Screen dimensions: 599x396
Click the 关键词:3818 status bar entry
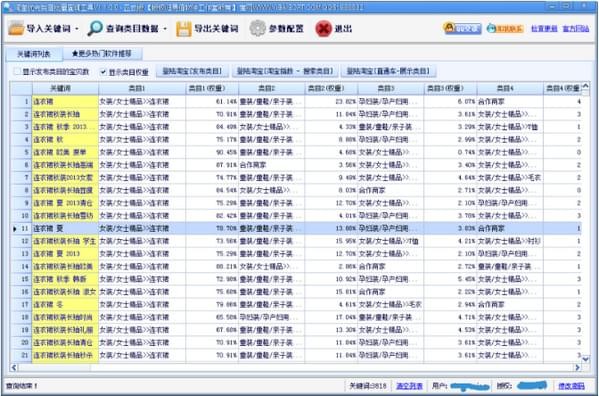(x=367, y=386)
